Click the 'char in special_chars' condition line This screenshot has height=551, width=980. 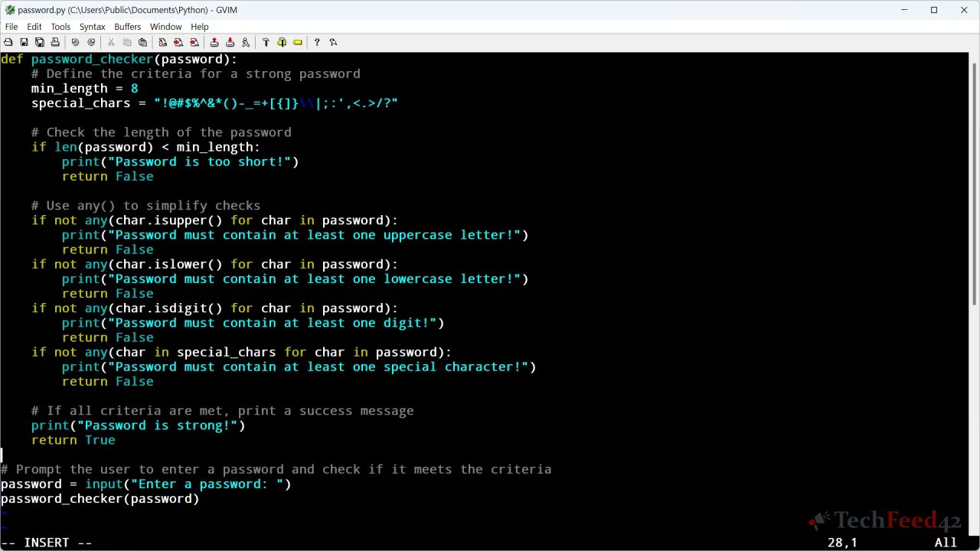(241, 352)
